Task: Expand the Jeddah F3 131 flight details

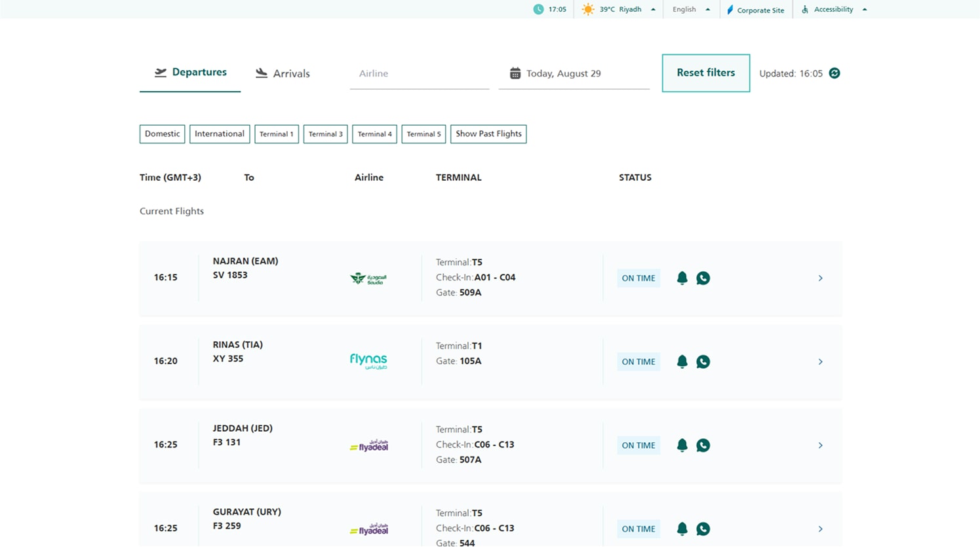Action: 820,445
